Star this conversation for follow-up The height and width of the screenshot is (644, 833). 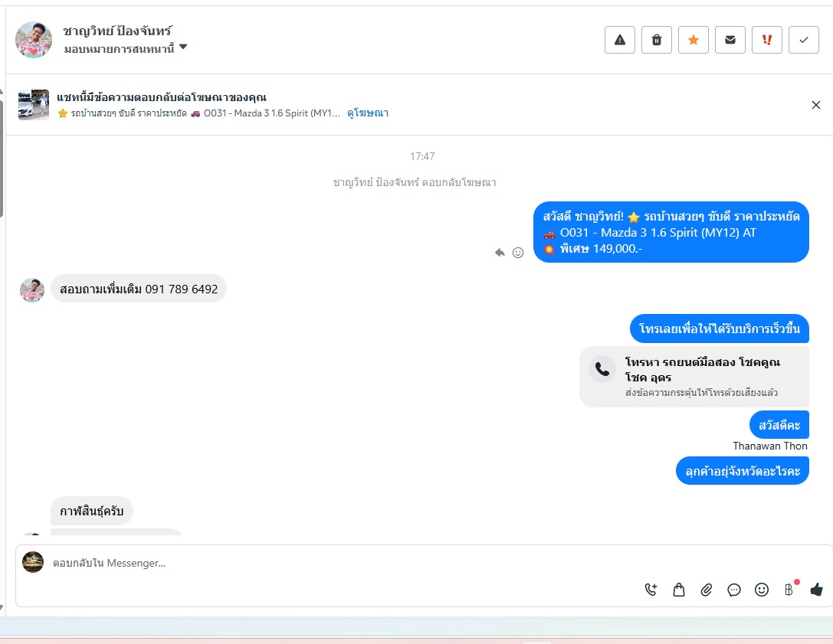point(694,40)
